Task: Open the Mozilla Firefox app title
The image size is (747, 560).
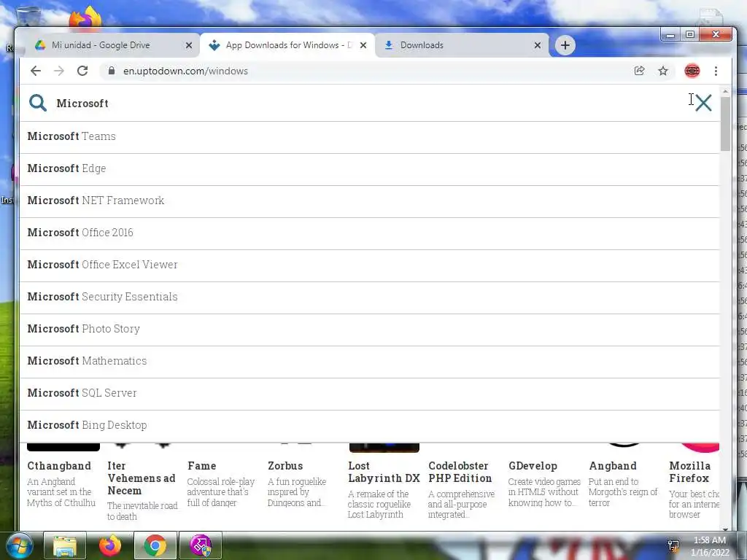Action: point(690,472)
